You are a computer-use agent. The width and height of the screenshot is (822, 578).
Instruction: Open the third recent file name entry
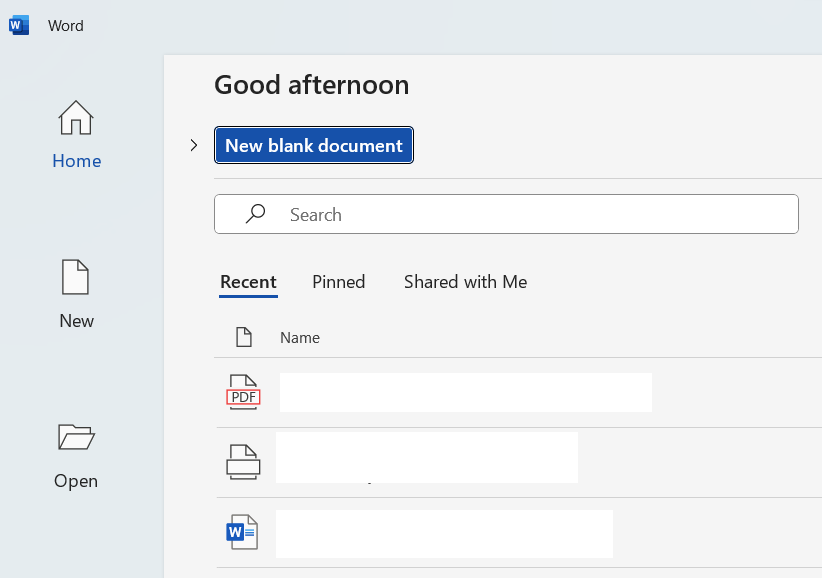pos(444,533)
